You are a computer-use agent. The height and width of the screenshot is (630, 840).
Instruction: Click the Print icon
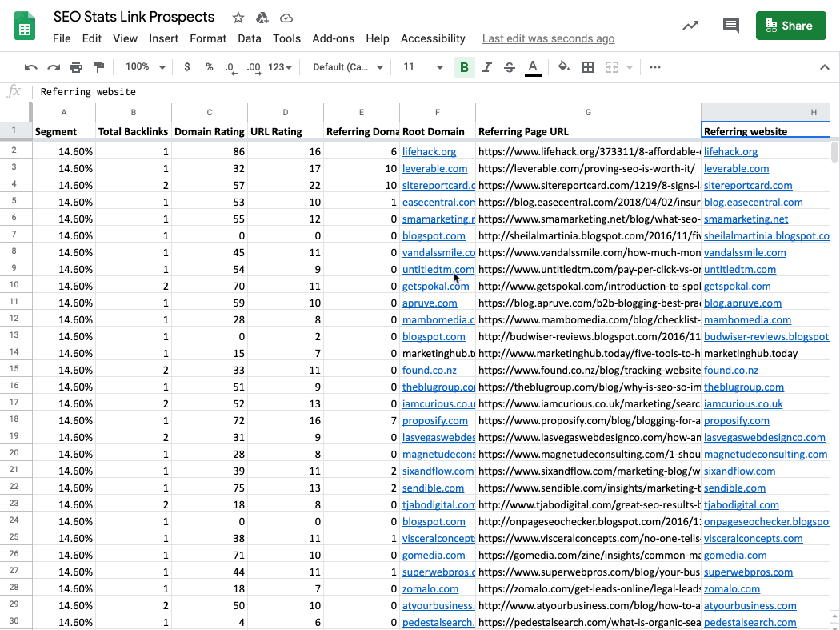76,67
